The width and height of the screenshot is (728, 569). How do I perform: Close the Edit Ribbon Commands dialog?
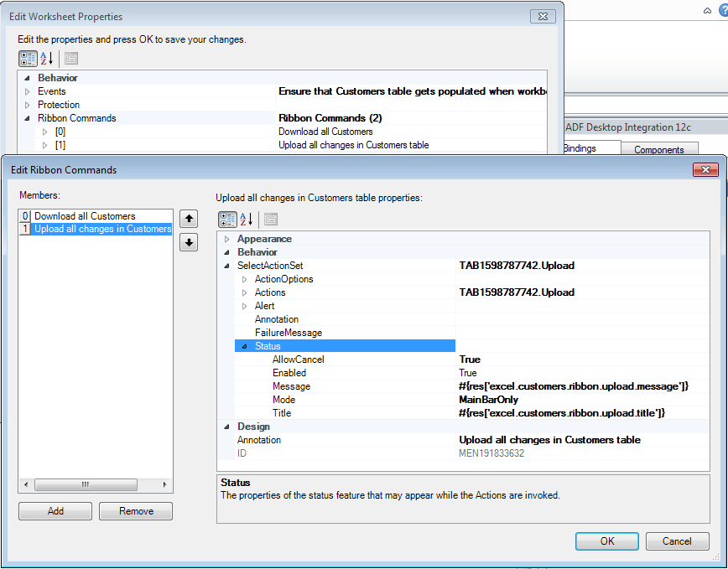tap(705, 170)
